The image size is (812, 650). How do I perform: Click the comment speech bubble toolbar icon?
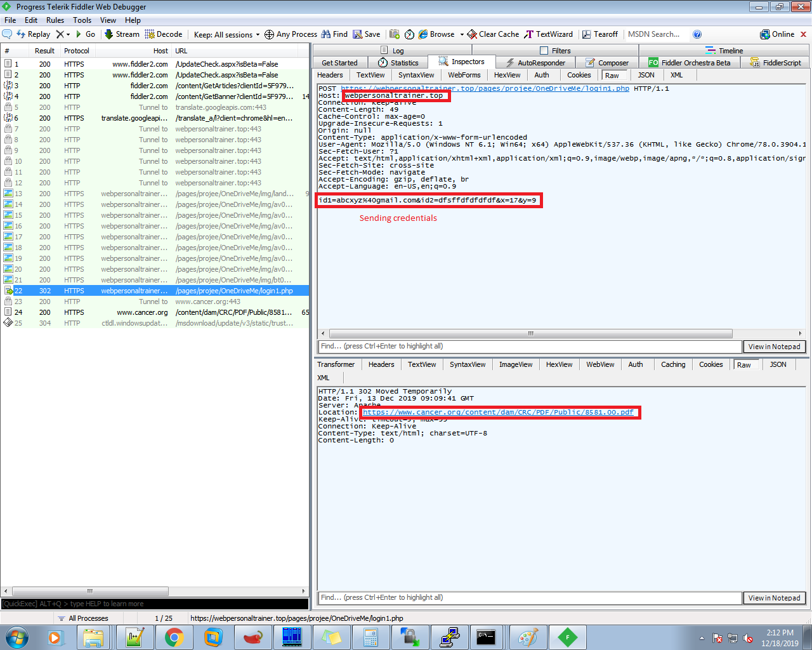tap(8, 34)
